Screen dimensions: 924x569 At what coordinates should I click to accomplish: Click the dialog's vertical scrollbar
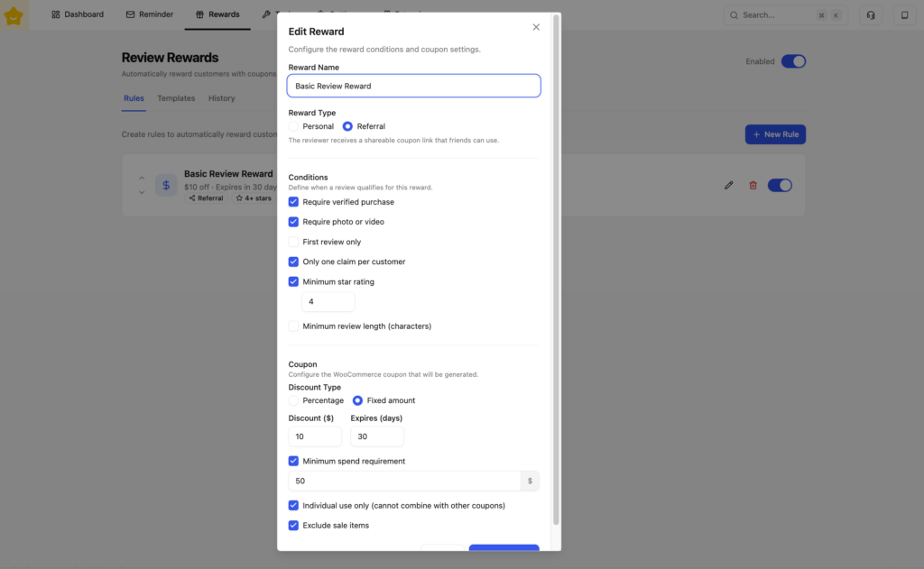pos(556,271)
